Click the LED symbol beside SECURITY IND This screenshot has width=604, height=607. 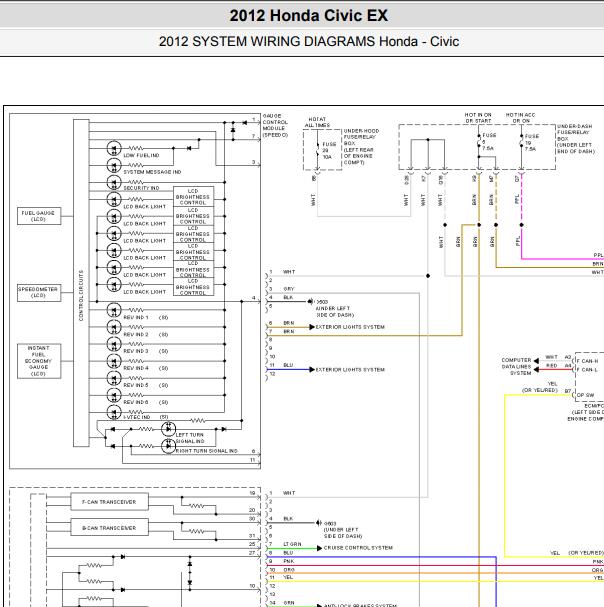pyautogui.click(x=114, y=182)
